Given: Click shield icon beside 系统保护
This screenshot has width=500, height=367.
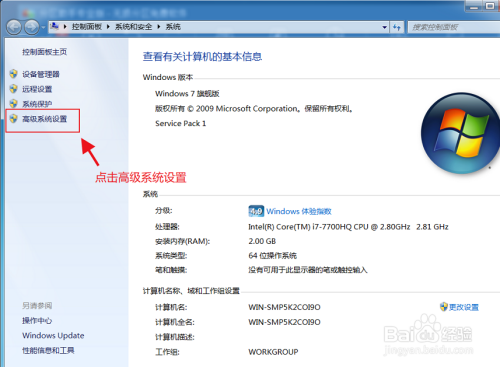Looking at the screenshot, I should 14,104.
